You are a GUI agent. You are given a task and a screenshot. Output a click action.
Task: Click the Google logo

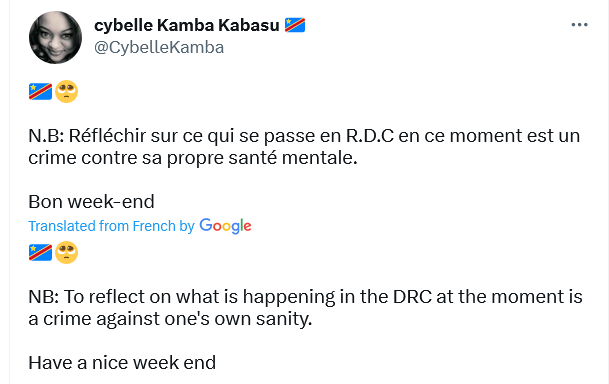pos(225,226)
